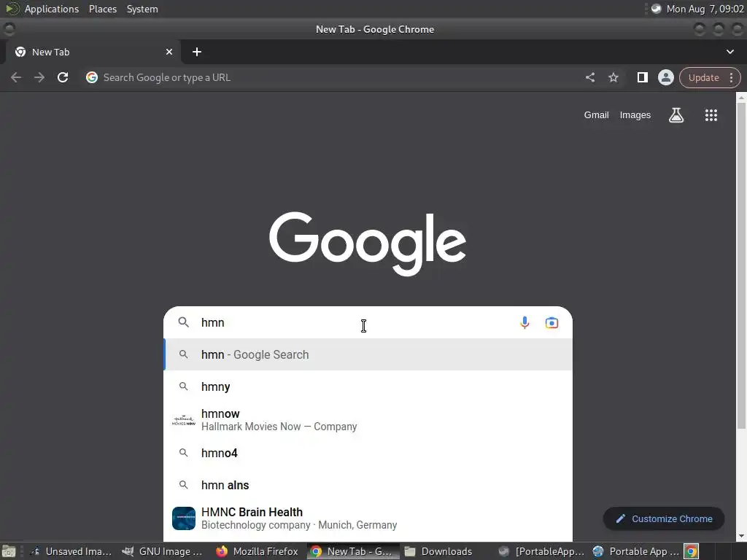Screen dimensions: 747x560
Task: Choose the HMNC Brain Health suggestion
Action: tap(368, 518)
